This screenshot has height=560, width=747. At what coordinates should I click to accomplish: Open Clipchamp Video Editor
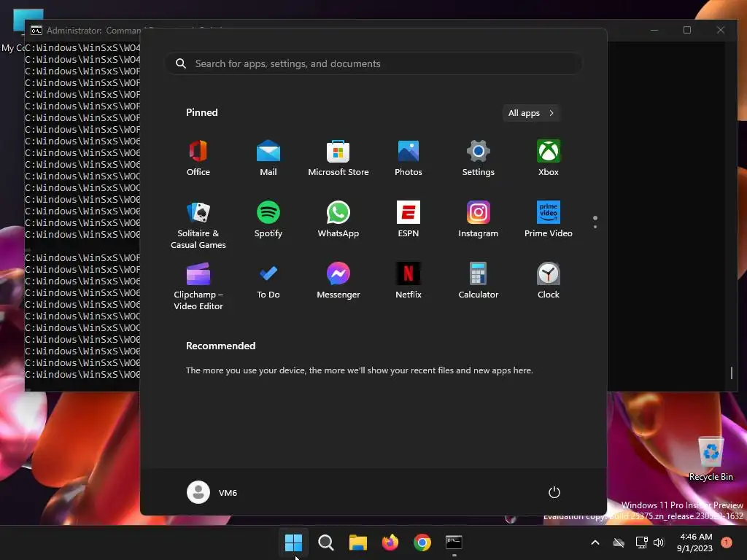(x=198, y=287)
